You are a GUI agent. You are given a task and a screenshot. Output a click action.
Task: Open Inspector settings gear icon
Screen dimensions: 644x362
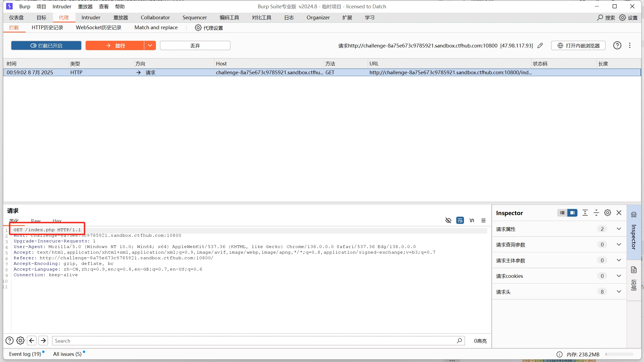pos(608,213)
